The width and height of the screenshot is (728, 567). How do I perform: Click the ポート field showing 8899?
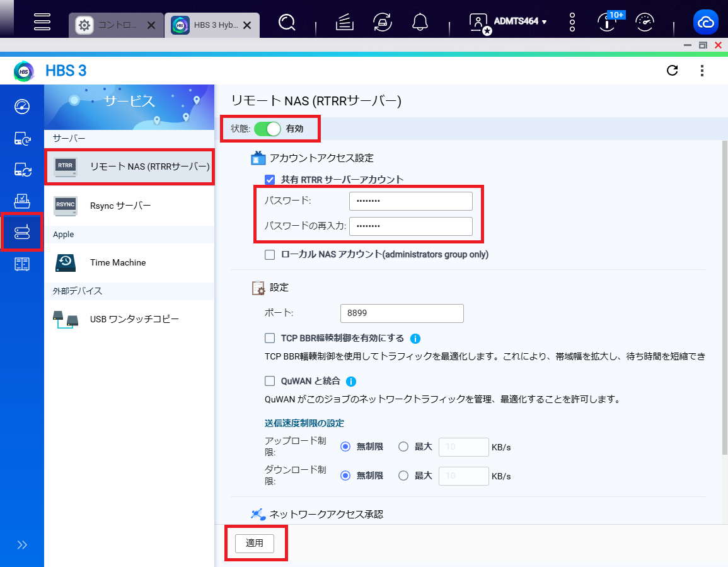click(x=402, y=313)
